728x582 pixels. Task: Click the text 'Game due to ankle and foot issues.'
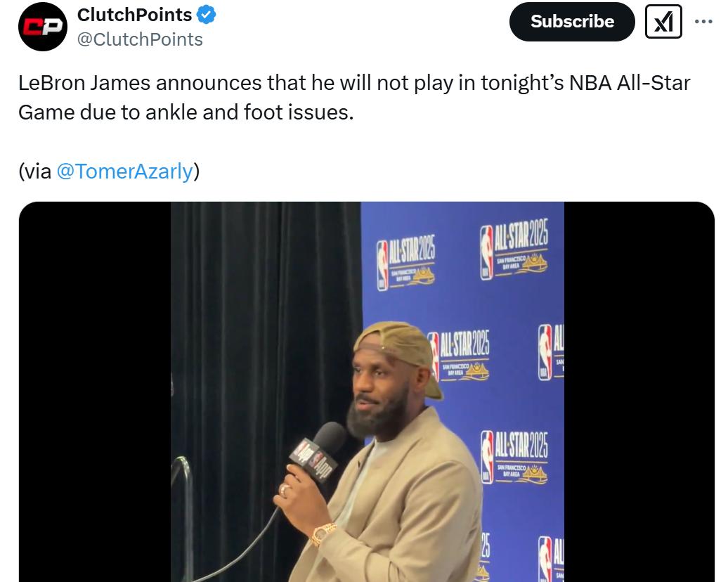(186, 112)
